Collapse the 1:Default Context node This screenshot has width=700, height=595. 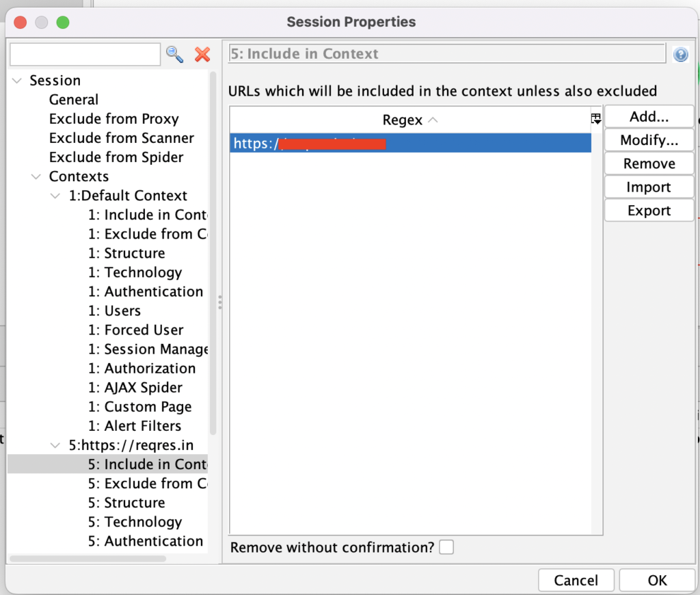coord(55,196)
